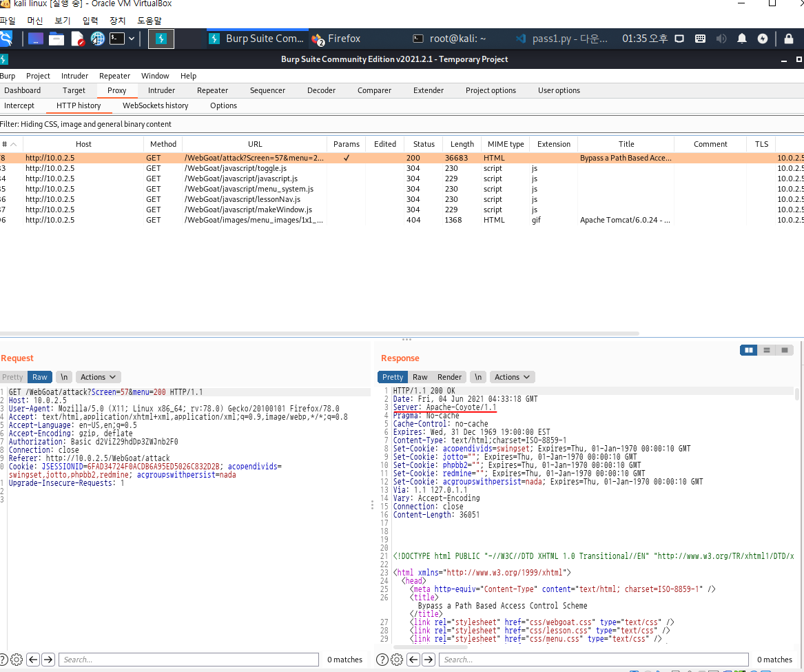This screenshot has height=672, width=804.
Task: Open the Intercept sub-tab
Action: point(19,105)
